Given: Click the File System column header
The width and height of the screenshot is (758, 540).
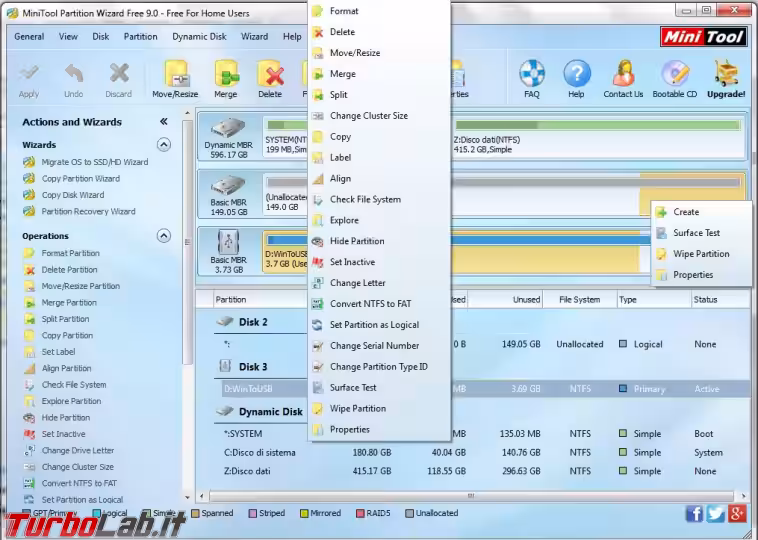Looking at the screenshot, I should point(580,300).
